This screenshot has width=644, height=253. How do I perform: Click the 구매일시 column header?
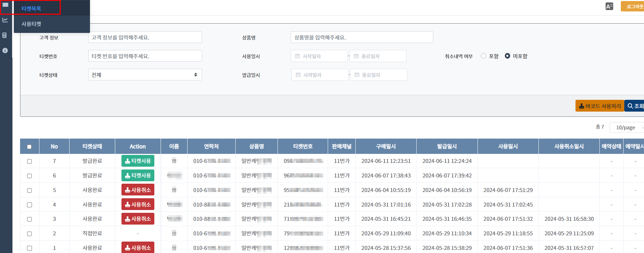point(386,146)
